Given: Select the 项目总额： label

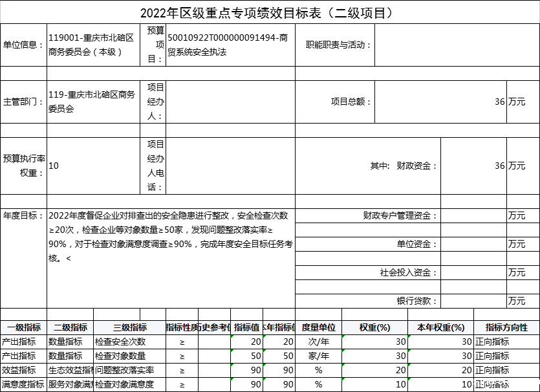Looking at the screenshot, I should (351, 102).
